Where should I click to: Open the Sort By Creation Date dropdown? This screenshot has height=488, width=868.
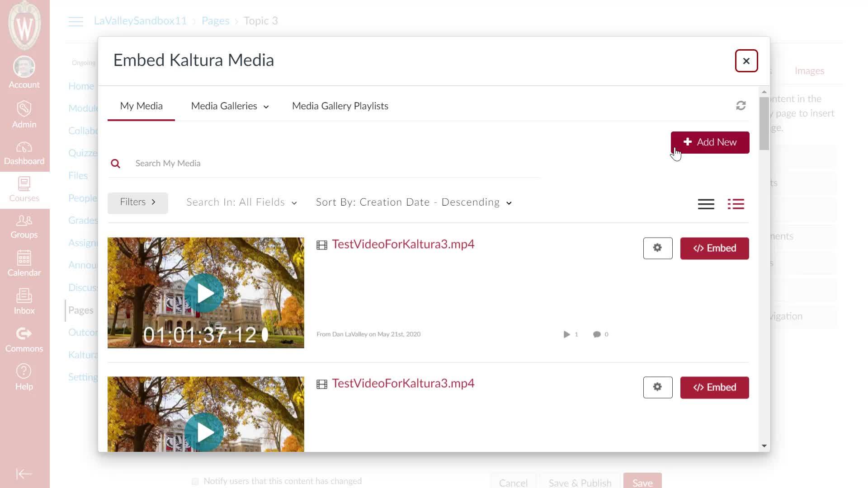pos(414,202)
